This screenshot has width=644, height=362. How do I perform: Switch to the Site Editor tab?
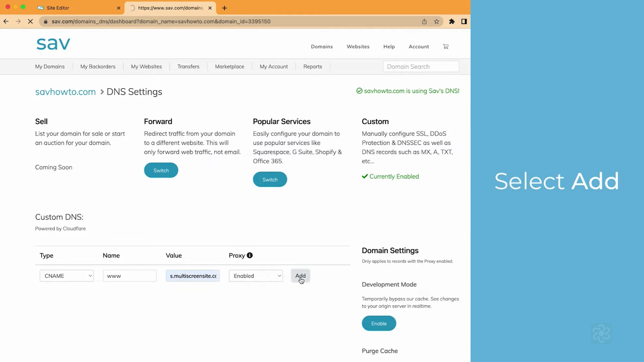coord(79,8)
